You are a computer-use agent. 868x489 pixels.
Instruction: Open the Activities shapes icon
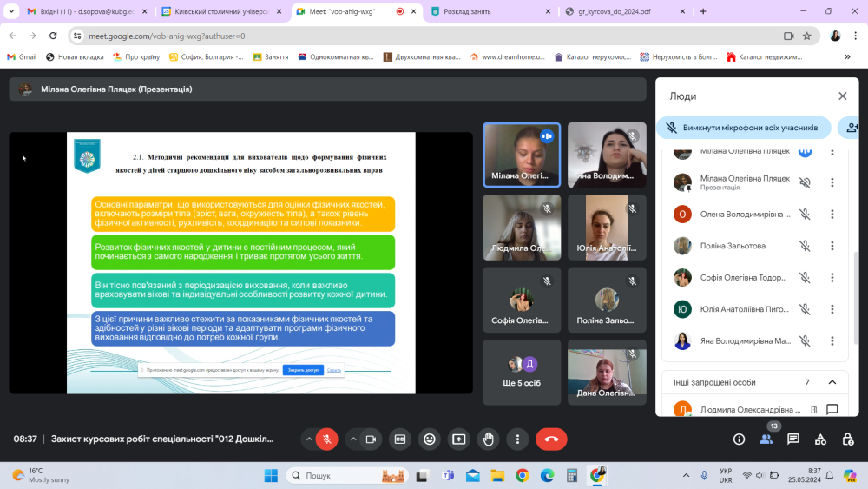[820, 439]
